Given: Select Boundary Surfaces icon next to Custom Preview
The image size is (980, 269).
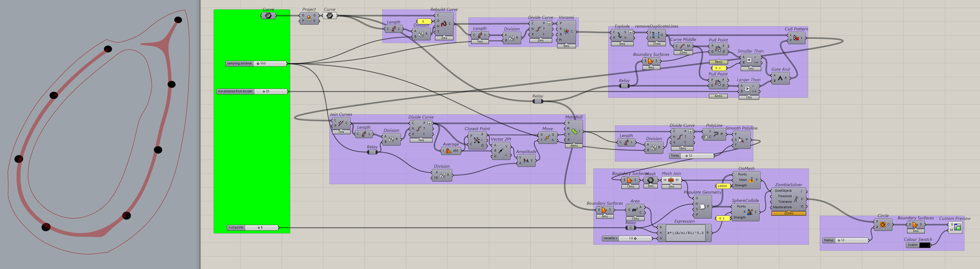Looking at the screenshot, I should pyautogui.click(x=915, y=224).
